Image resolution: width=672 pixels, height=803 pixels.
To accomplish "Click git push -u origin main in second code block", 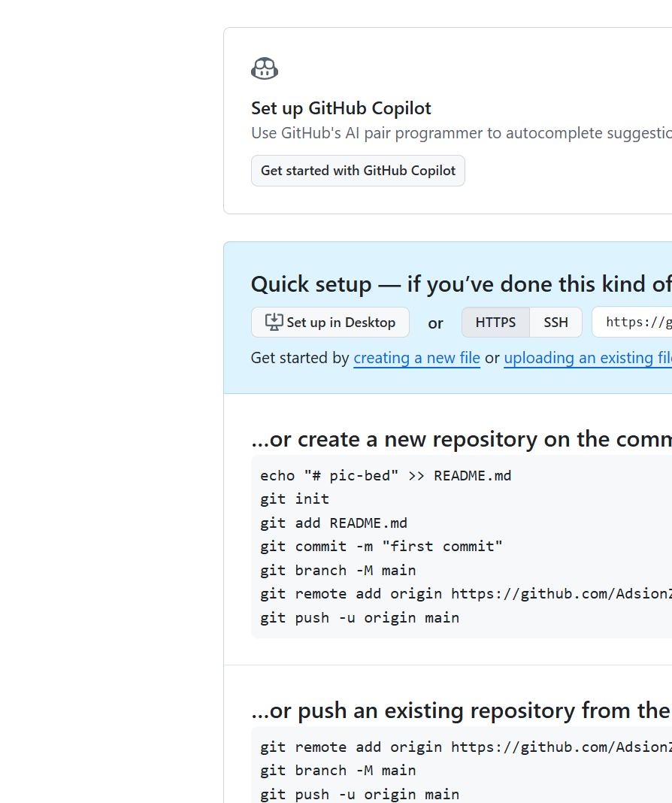I will 359,794.
